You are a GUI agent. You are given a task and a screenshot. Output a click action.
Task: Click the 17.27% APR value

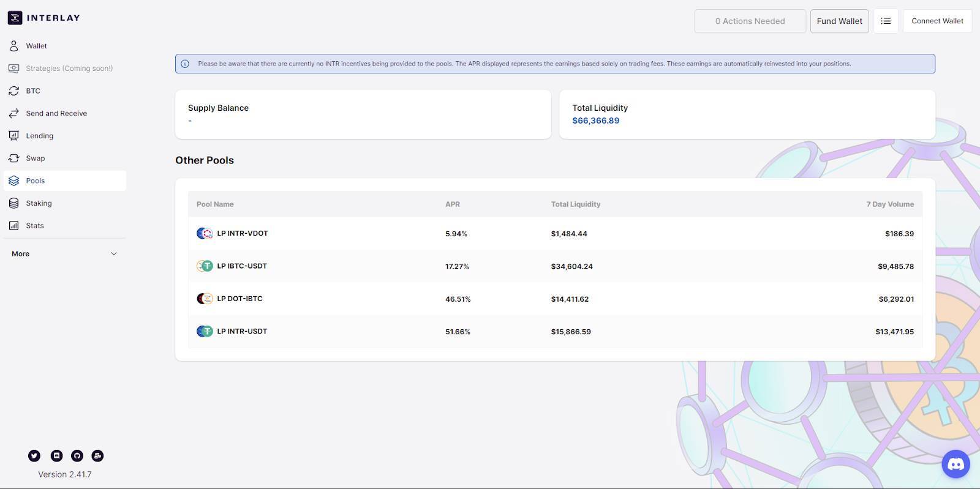pos(457,266)
